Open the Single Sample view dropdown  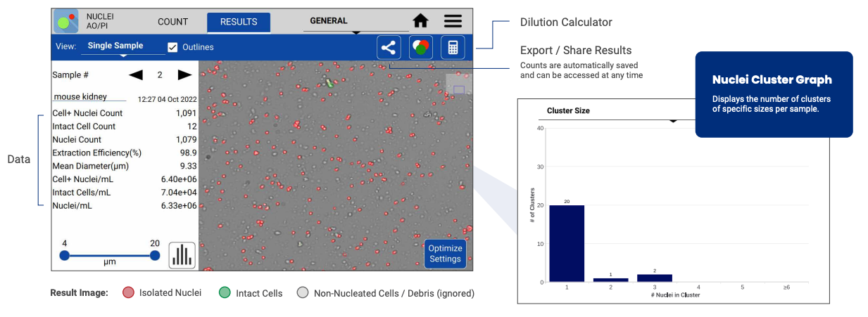point(122,47)
